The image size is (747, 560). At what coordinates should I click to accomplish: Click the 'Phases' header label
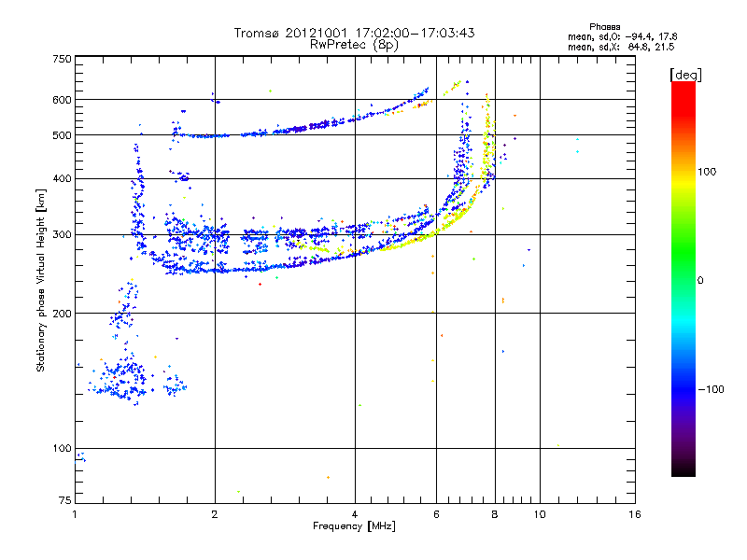[604, 27]
